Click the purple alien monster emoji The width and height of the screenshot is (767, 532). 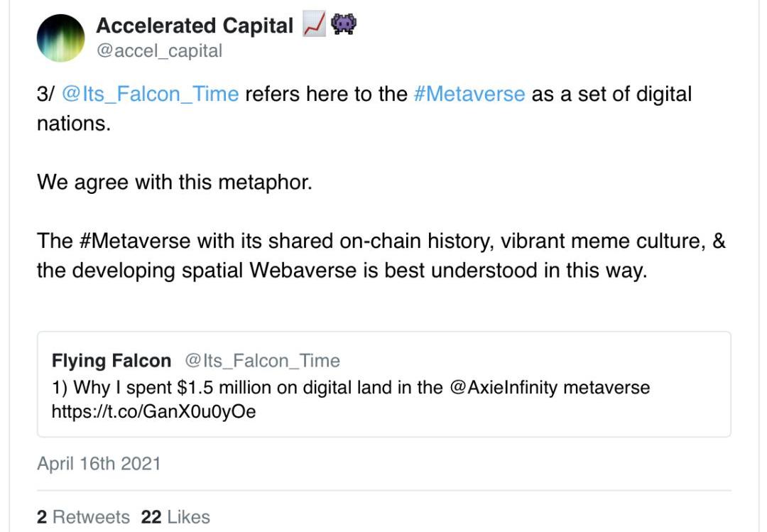(x=344, y=26)
